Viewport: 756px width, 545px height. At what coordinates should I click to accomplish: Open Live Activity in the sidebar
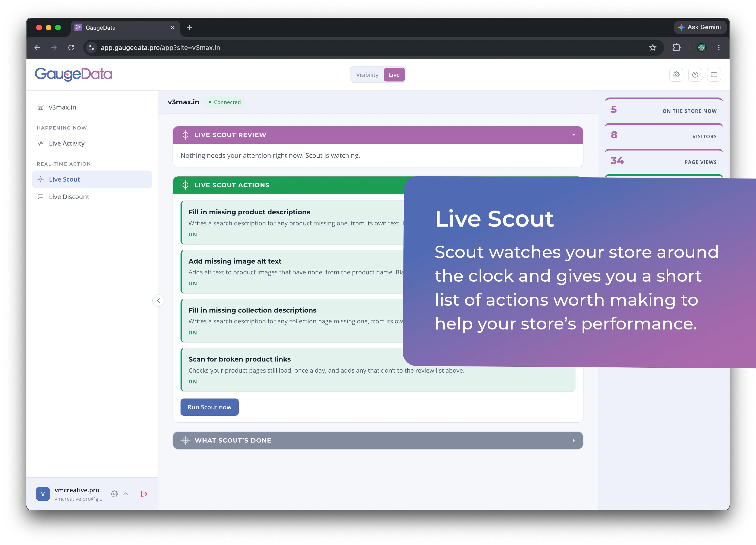(92, 143)
